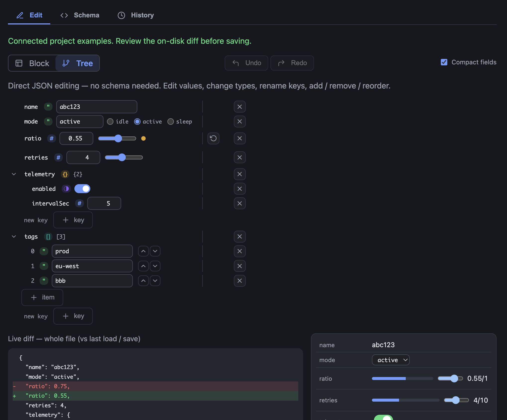507x420 pixels.
Task: Move the bbb tag up
Action: point(143,281)
